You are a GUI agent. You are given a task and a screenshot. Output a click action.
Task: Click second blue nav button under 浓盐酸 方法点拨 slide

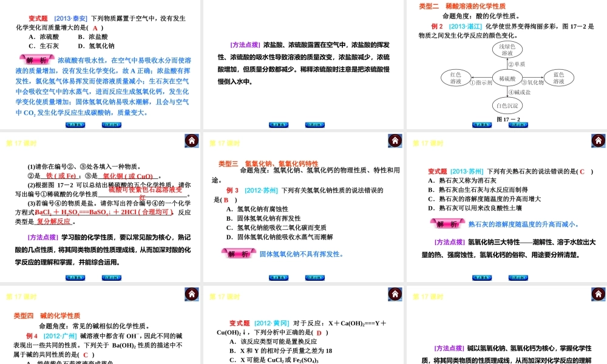click(314, 125)
